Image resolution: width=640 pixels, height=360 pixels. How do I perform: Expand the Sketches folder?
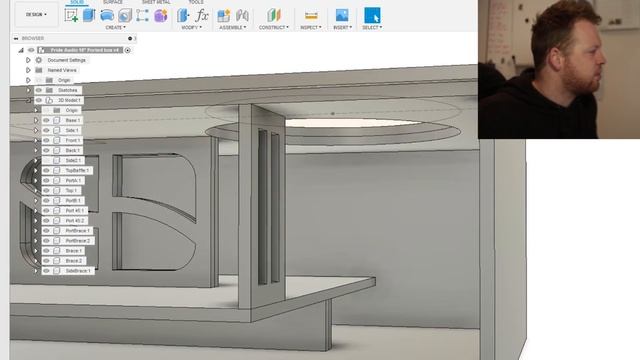coord(28,90)
